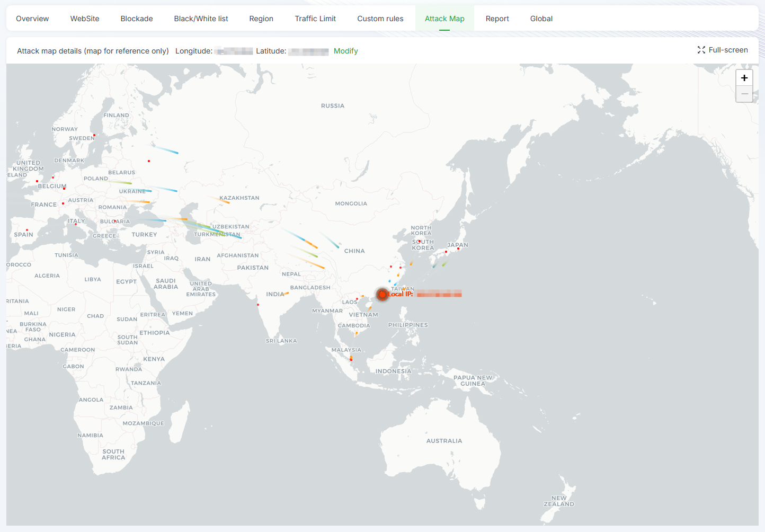
Task: Select the Attack Map tab
Action: click(x=444, y=19)
